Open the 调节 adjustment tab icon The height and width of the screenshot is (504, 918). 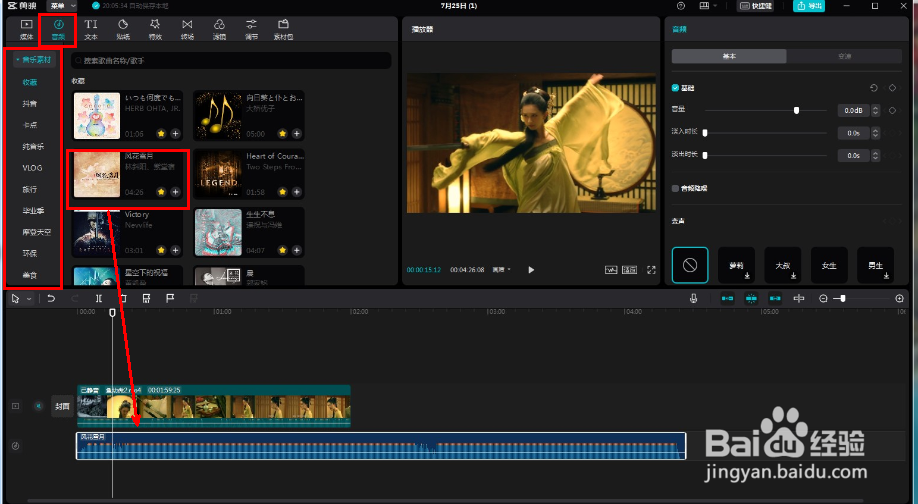click(x=251, y=24)
